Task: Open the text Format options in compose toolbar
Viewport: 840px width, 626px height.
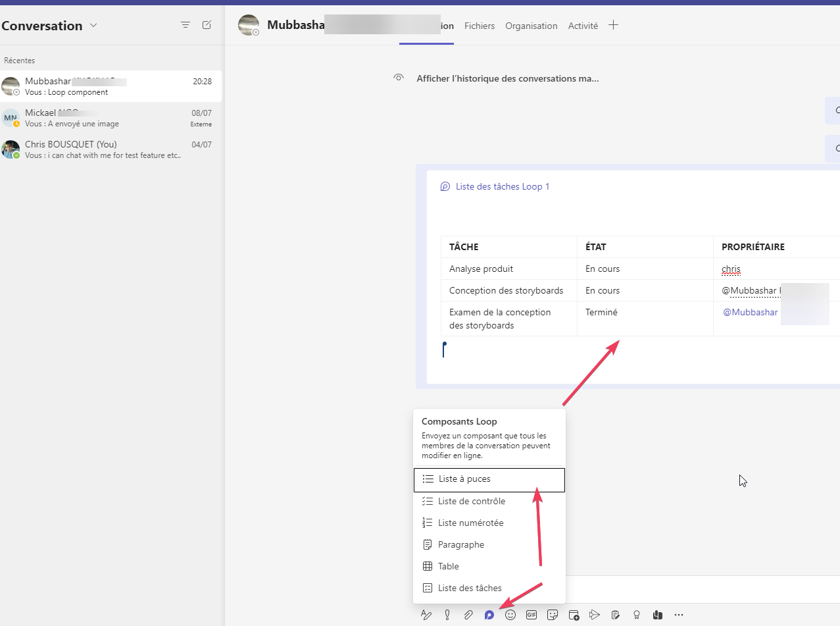Action: 426,615
